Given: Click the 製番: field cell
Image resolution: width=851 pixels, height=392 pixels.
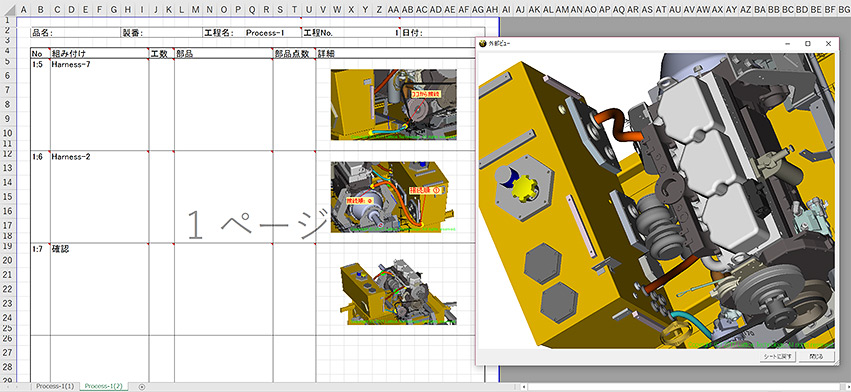Looking at the screenshot, I should (162, 33).
